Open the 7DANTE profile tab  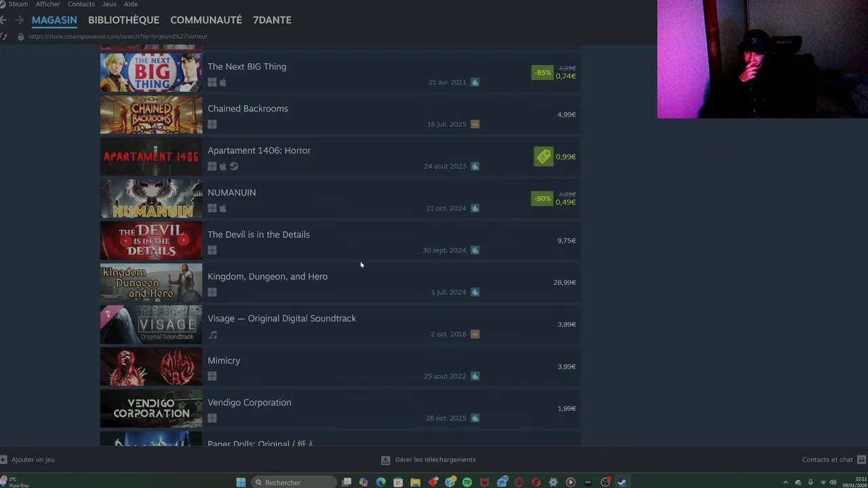pyautogui.click(x=272, y=20)
